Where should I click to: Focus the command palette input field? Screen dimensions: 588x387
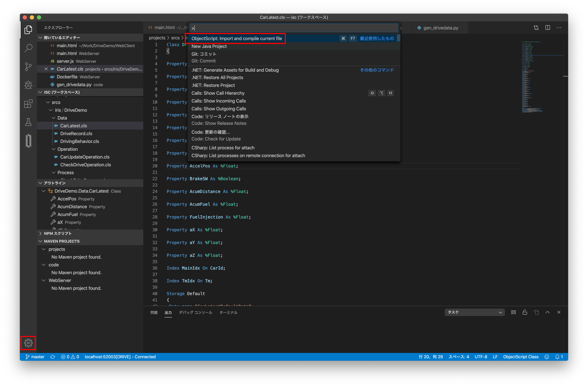[x=294, y=28]
